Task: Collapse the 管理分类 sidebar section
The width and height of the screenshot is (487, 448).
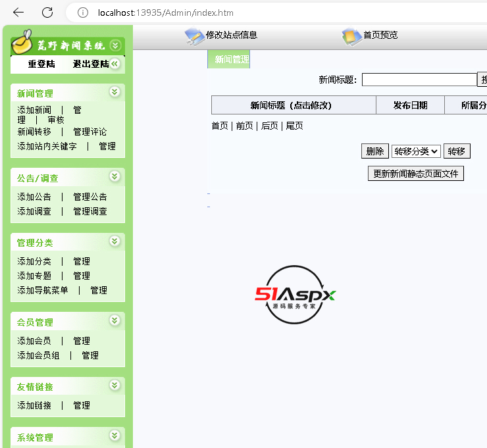Action: pos(115,241)
